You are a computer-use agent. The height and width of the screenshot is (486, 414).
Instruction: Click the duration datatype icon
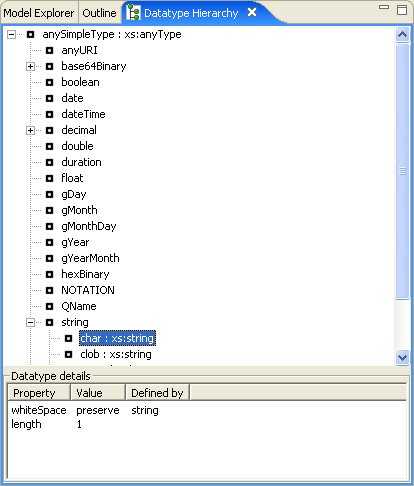49,162
